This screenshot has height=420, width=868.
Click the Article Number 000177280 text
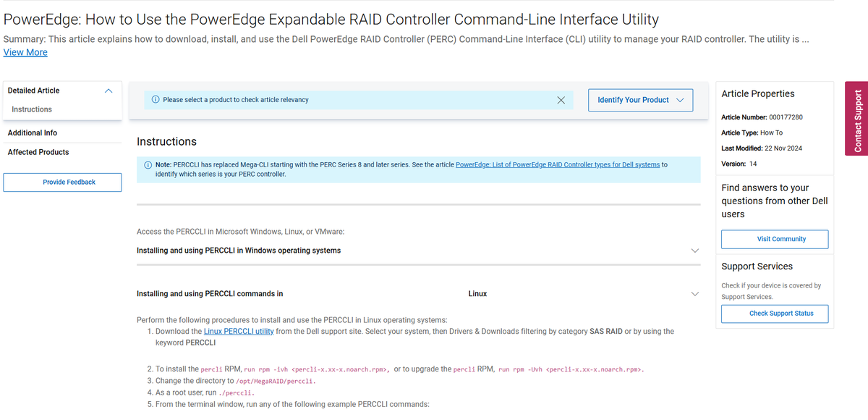(x=762, y=117)
